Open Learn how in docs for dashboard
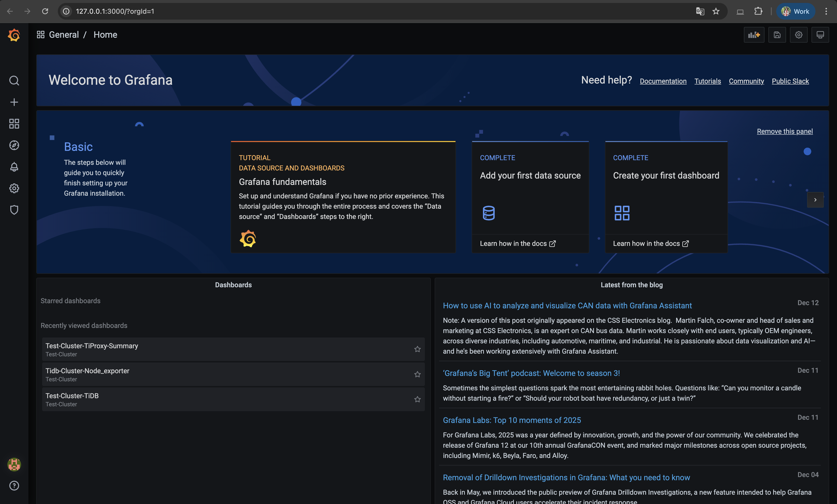This screenshot has width=837, height=504. pos(651,243)
